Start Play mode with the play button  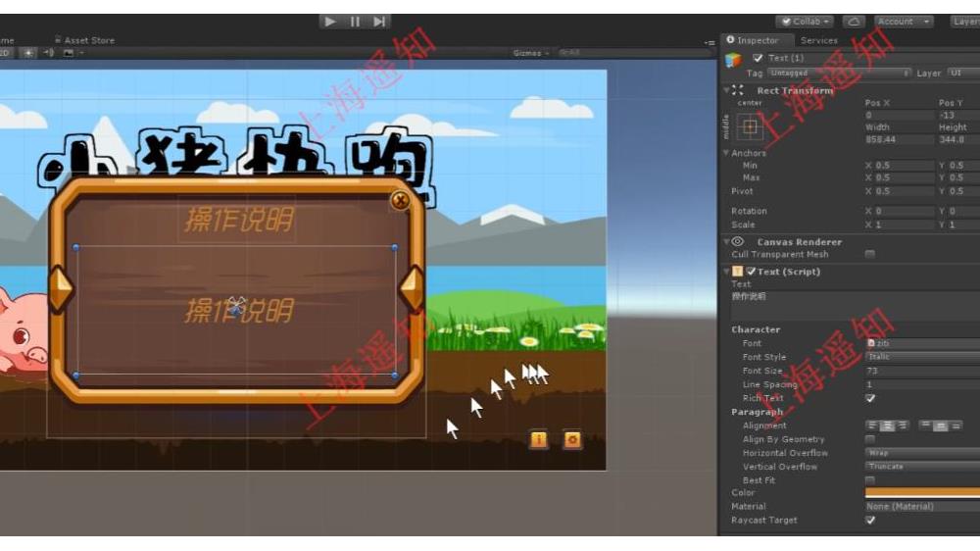[330, 22]
